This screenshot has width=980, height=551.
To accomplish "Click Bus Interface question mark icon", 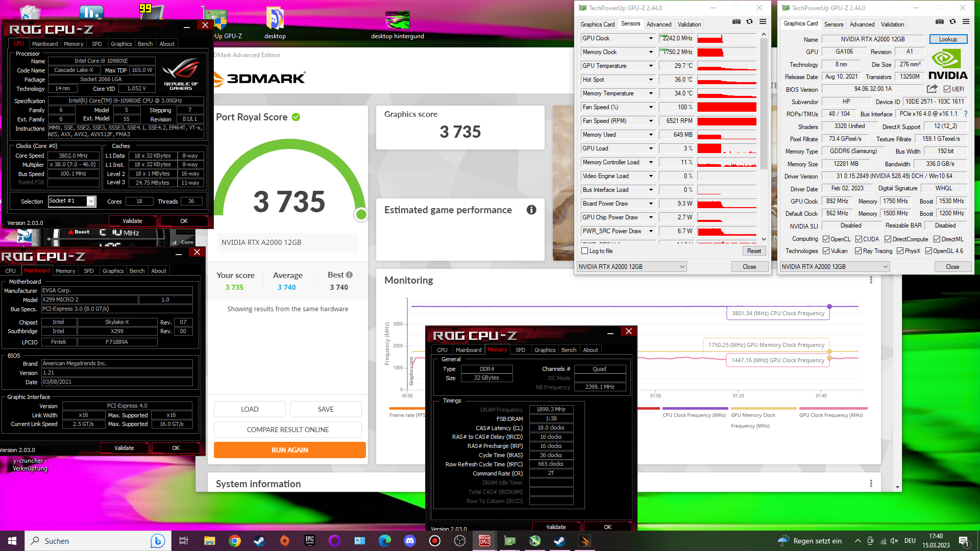I will coord(966,114).
